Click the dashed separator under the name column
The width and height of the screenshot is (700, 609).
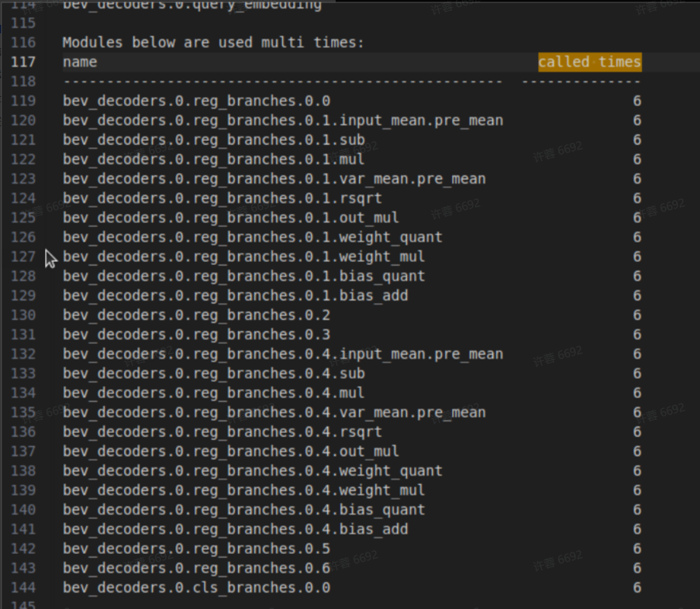283,81
